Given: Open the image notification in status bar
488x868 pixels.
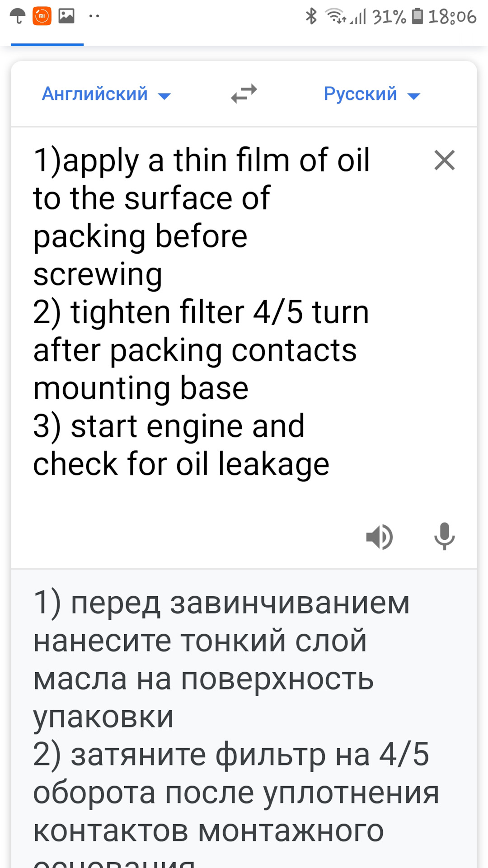Looking at the screenshot, I should (x=66, y=16).
